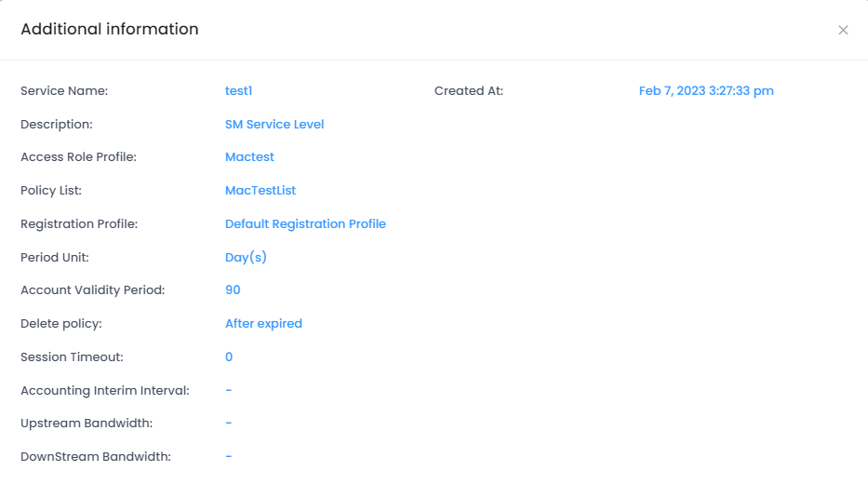
Task: Click the Created At label
Action: pos(469,91)
